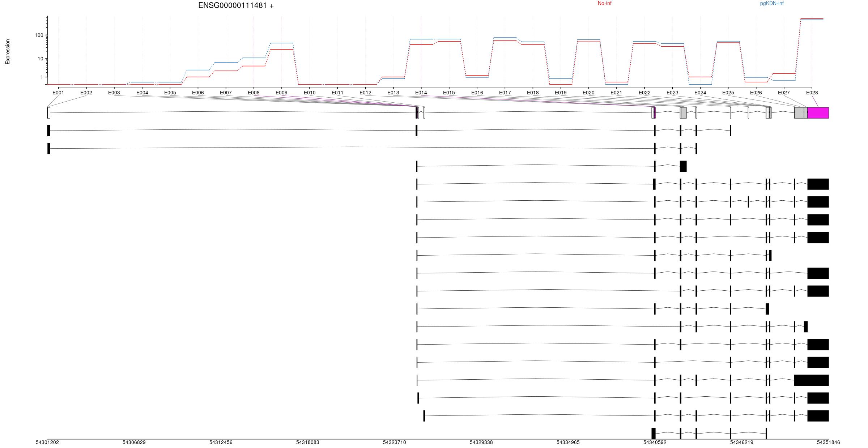
Task: Select exon bin label E008
Action: click(x=254, y=93)
